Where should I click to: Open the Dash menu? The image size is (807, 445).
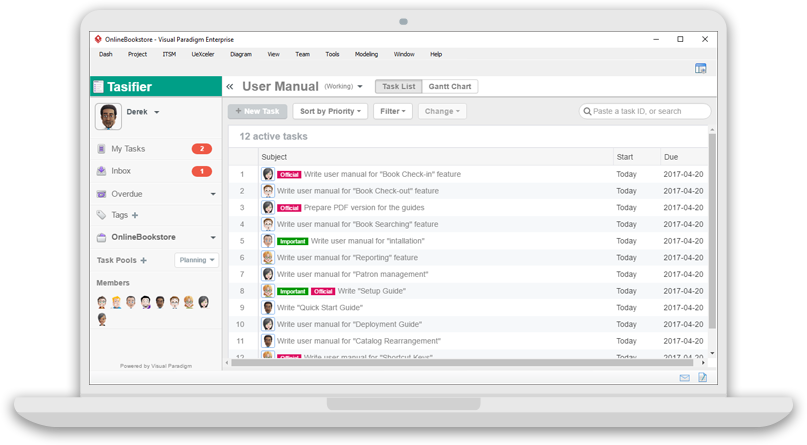(x=106, y=54)
